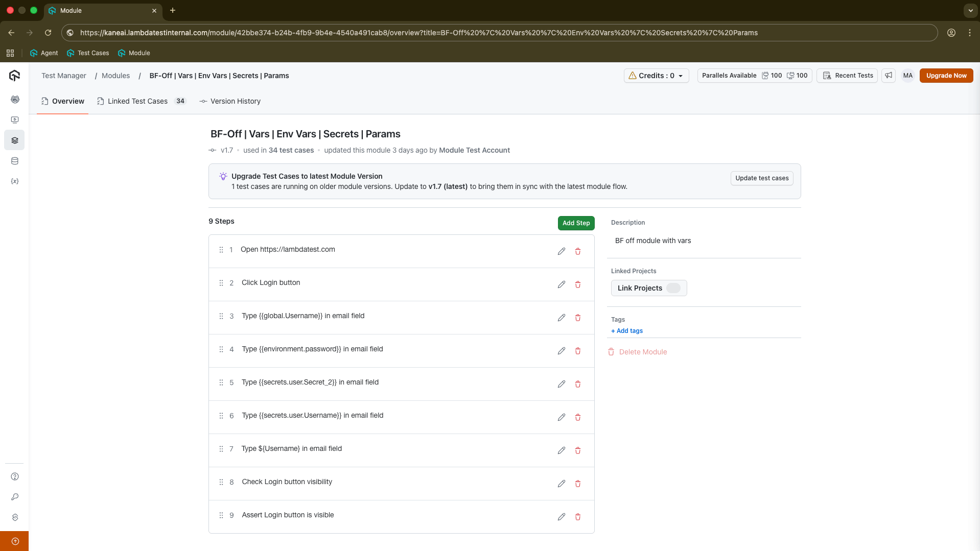Click the Update test cases button

coord(761,178)
